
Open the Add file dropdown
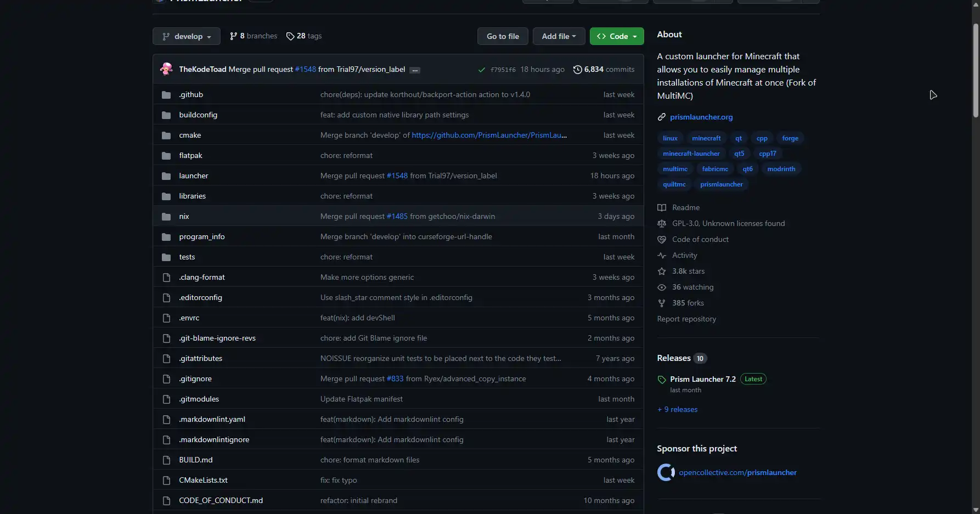coord(559,36)
